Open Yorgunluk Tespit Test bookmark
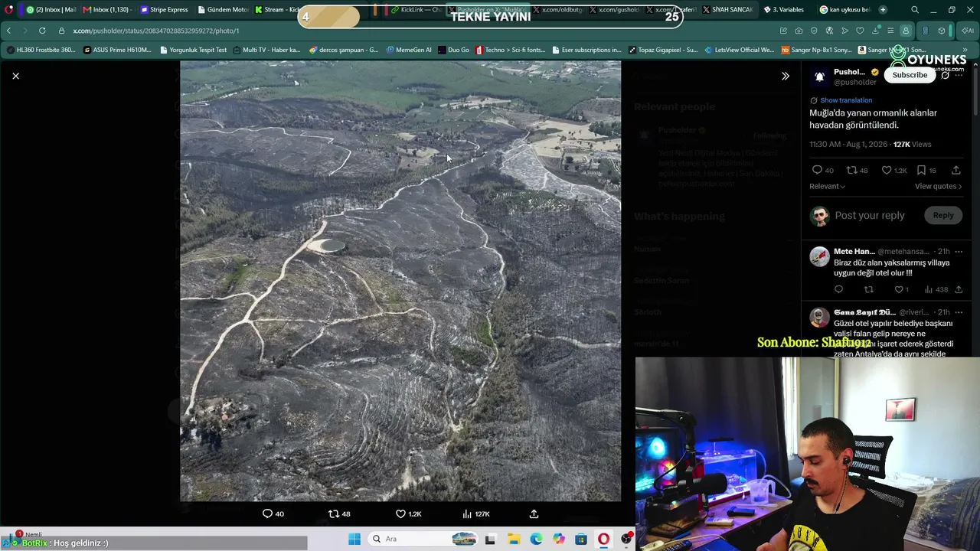This screenshot has height=551, width=980. (x=194, y=50)
